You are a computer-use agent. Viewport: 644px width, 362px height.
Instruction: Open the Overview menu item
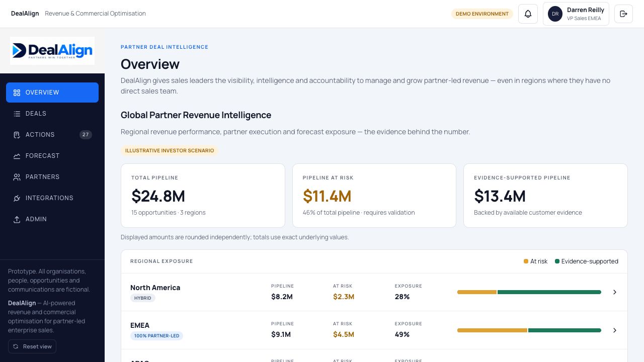point(52,93)
